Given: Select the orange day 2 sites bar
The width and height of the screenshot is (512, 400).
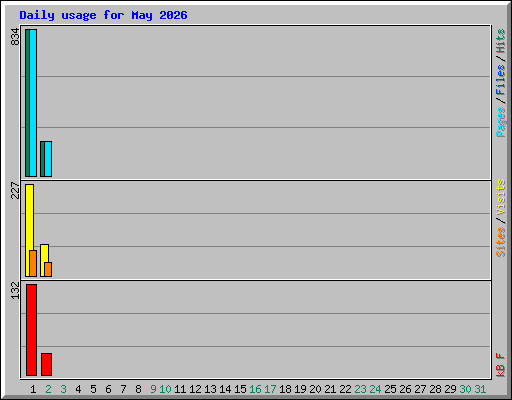Looking at the screenshot, I should [48, 269].
